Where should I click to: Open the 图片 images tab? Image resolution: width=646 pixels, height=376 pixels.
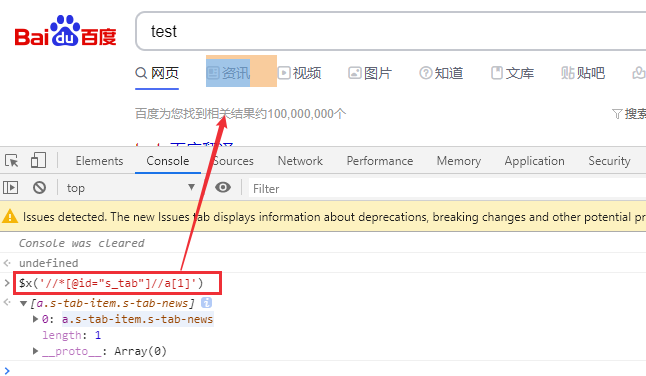370,73
